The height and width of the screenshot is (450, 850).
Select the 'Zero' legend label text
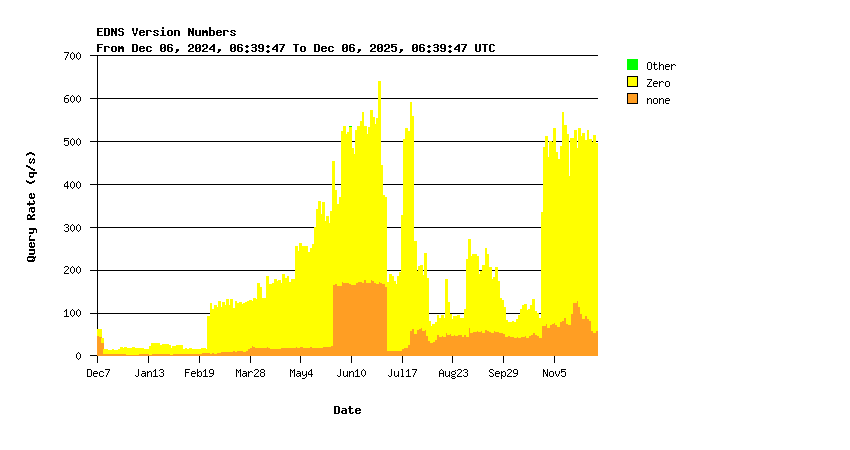(x=658, y=83)
